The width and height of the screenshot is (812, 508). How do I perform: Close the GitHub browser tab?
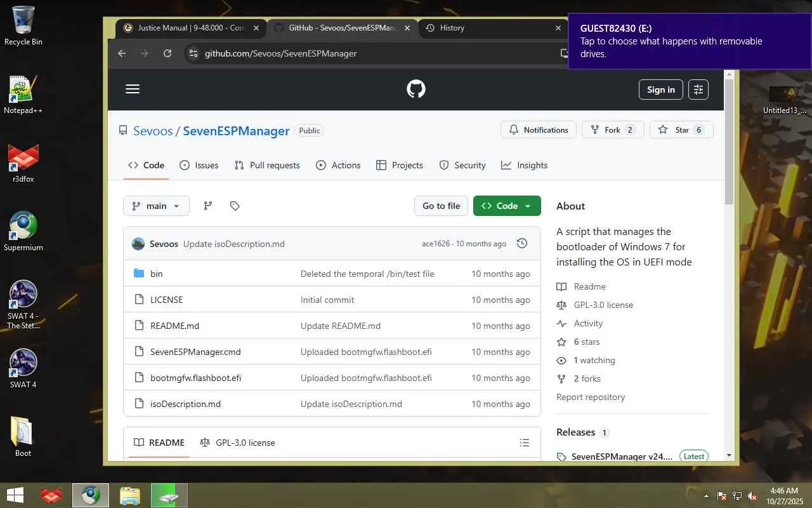coord(407,28)
